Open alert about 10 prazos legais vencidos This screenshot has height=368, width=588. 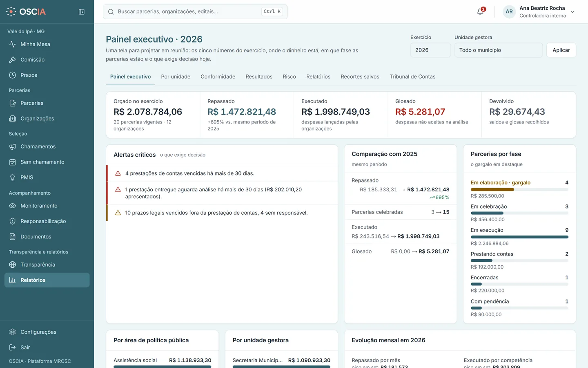(x=222, y=213)
